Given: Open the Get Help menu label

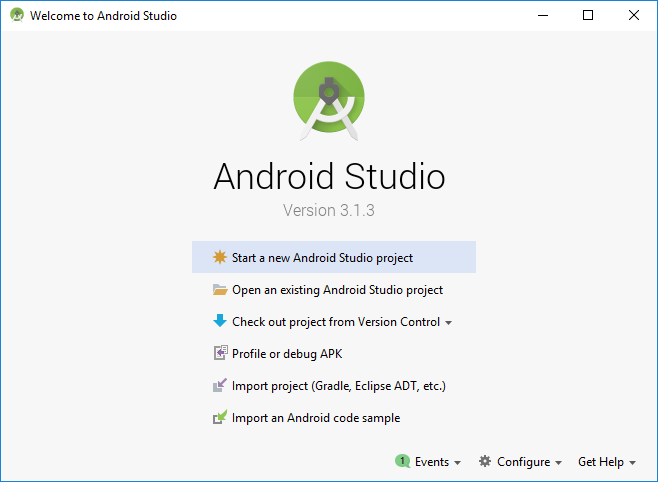Looking at the screenshot, I should click(601, 462).
